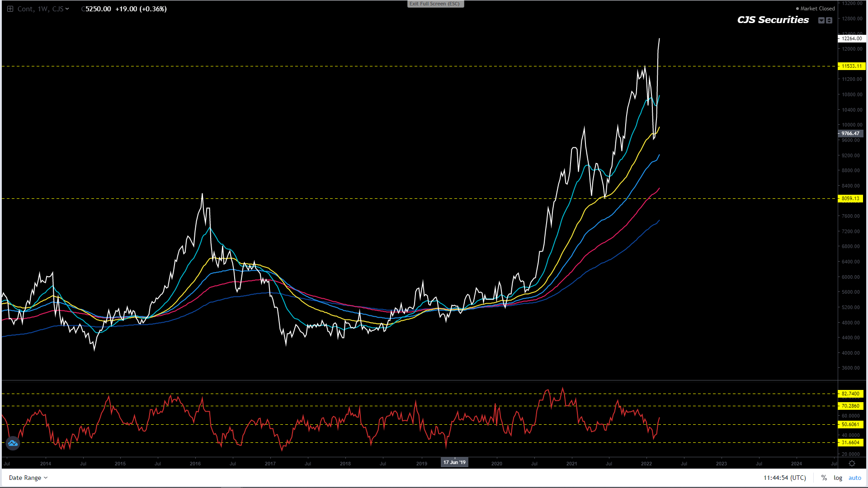The height and width of the screenshot is (488, 868).
Task: Click the expand legend plus icon
Action: tap(10, 9)
